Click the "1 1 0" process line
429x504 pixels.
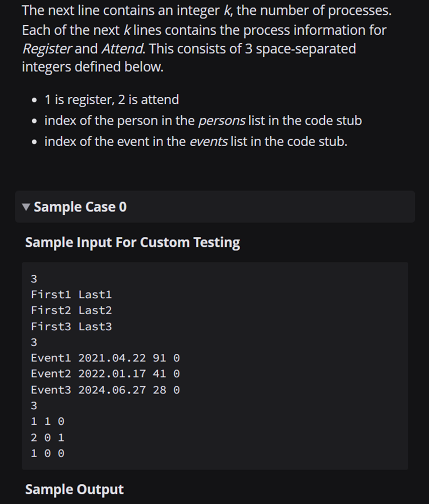[x=47, y=421]
